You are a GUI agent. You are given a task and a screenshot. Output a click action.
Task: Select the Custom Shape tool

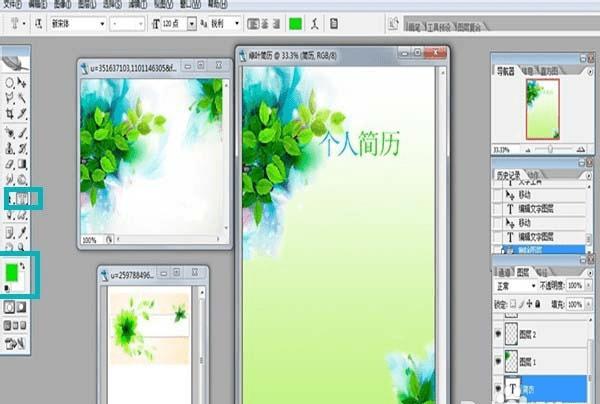(x=22, y=216)
